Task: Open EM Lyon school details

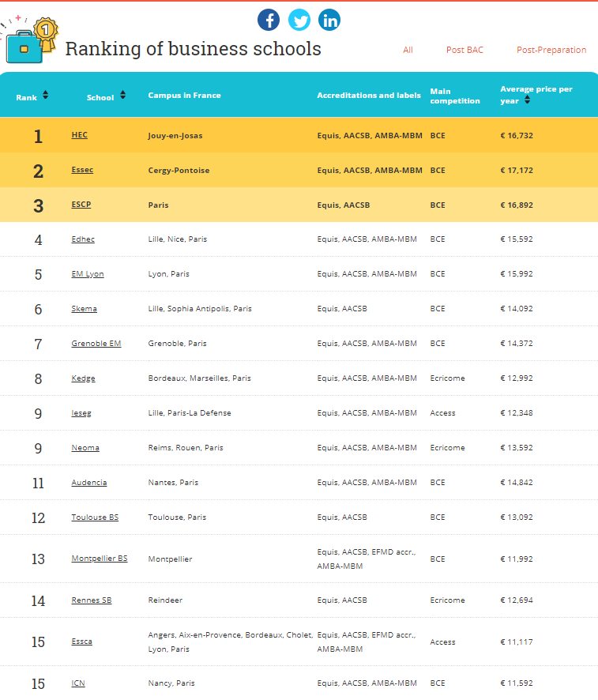Action: click(x=88, y=274)
